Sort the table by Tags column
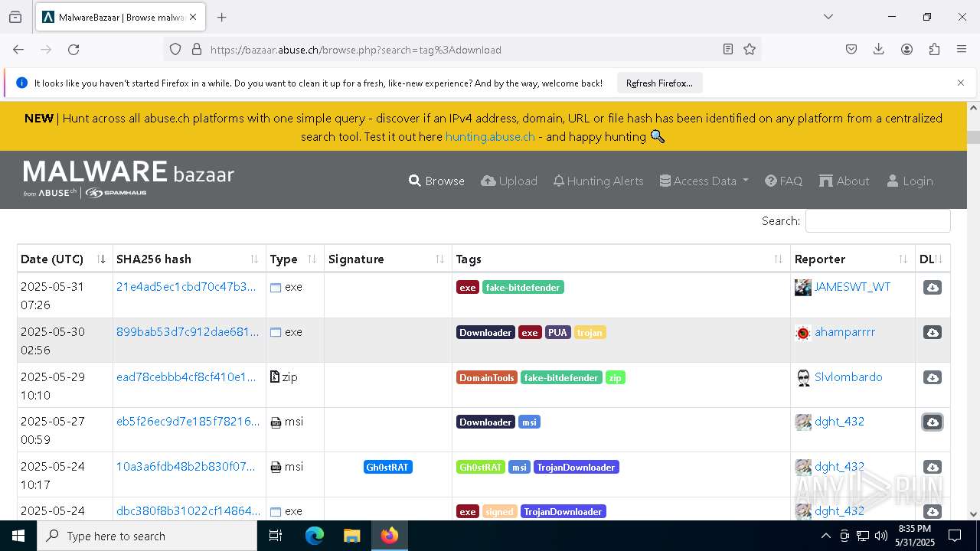This screenshot has height=551, width=980. tap(621, 259)
